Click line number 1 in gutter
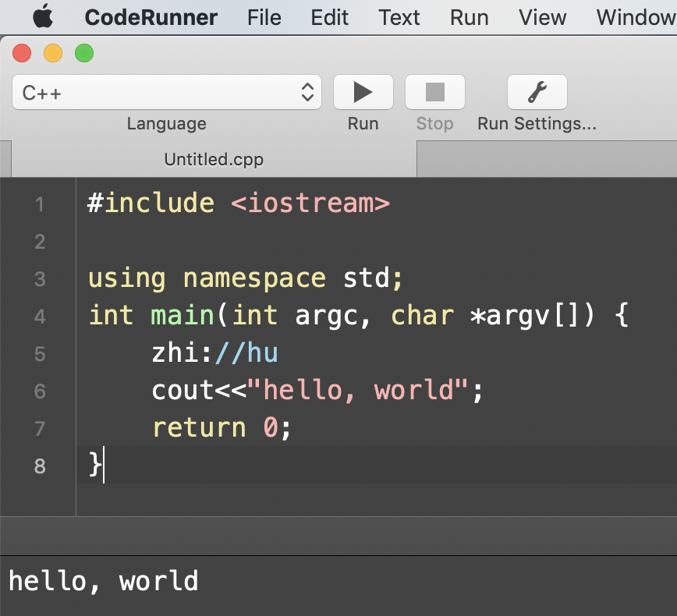 40,204
